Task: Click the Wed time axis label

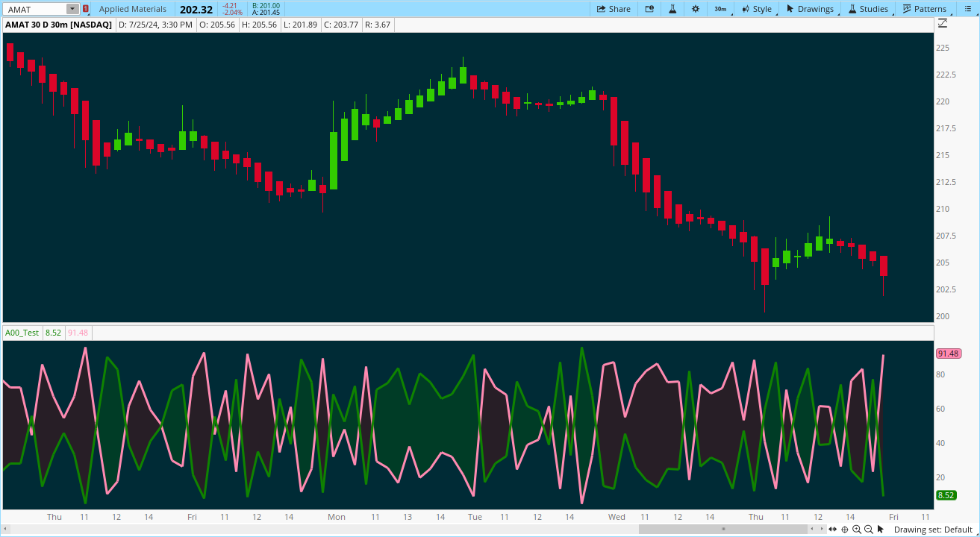Action: coord(617,517)
